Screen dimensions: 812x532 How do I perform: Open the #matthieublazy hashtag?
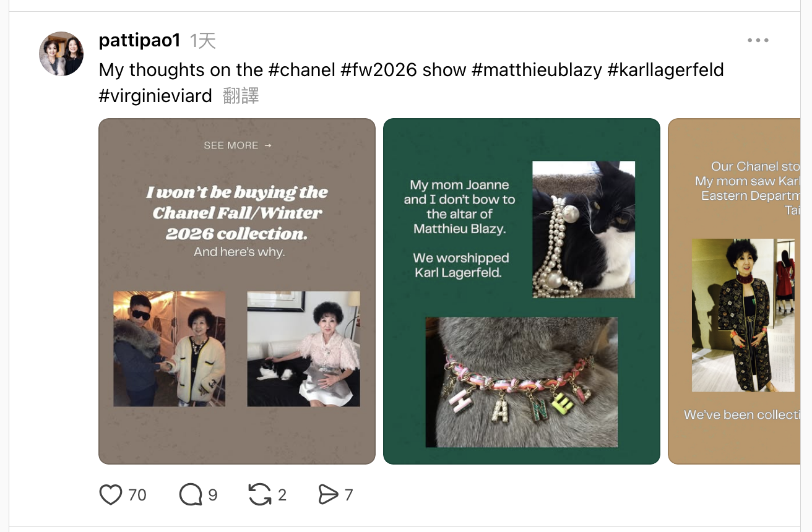click(x=537, y=69)
